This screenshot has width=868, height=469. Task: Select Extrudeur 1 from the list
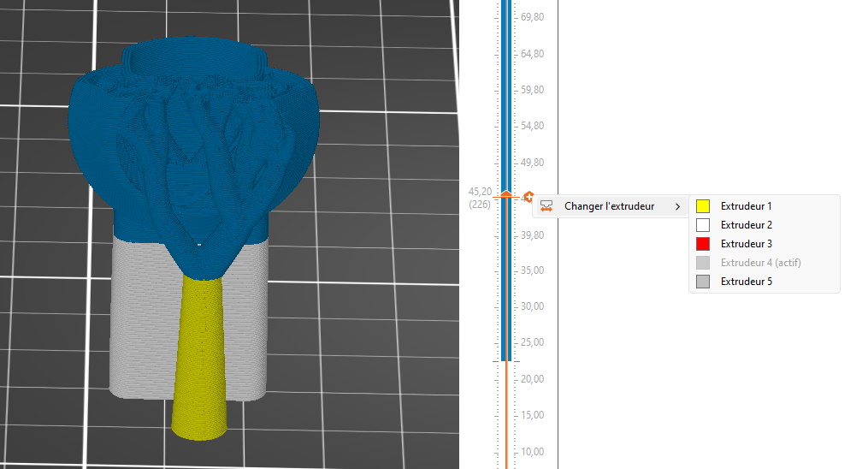coord(746,206)
